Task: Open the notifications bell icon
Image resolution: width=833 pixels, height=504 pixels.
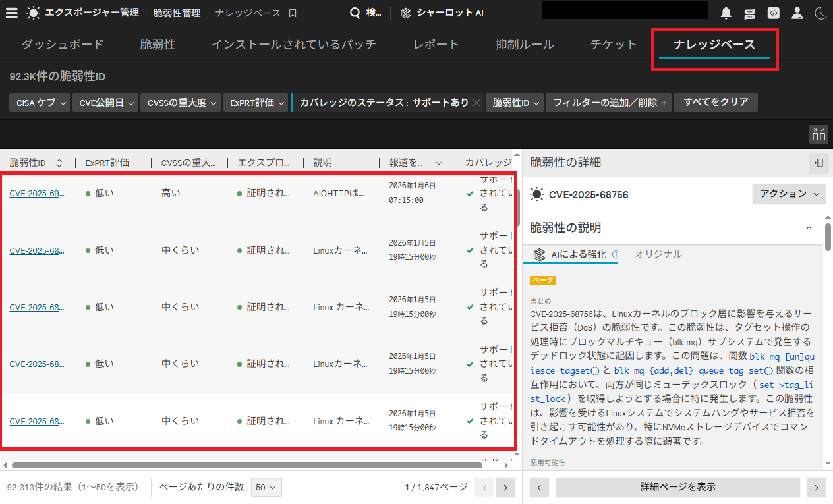Action: (726, 12)
